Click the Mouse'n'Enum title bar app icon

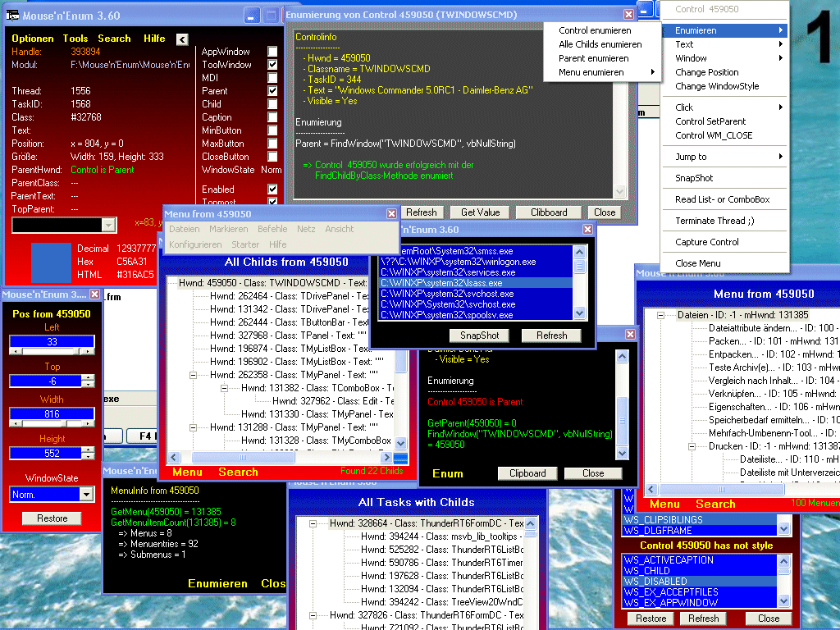click(13, 15)
